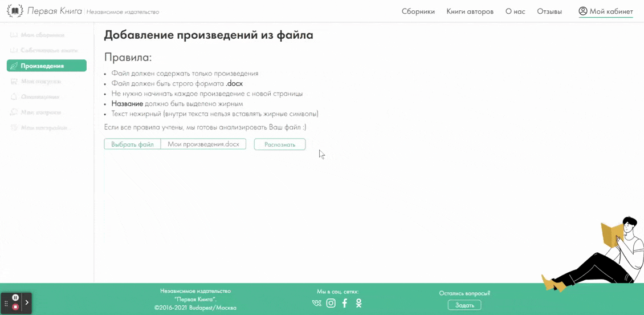Screen dimensions: 644x315
Task: Go to the О нас page
Action: [x=515, y=11]
